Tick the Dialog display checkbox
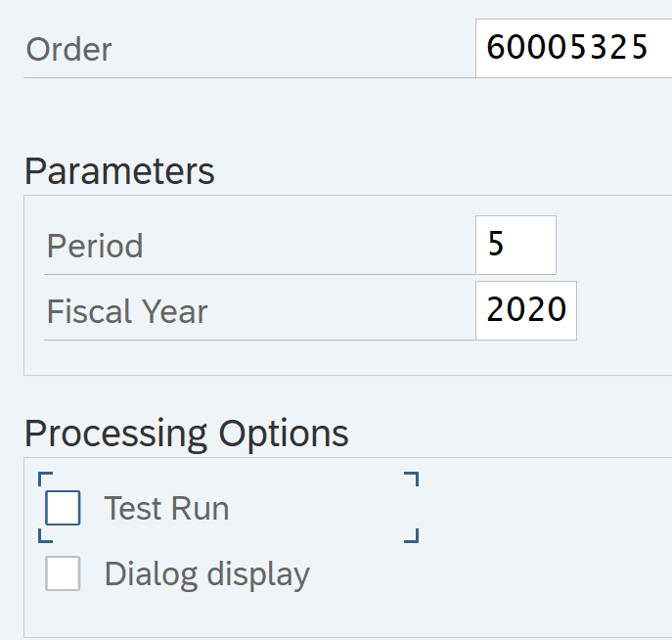Image resolution: width=672 pixels, height=640 pixels. pyautogui.click(x=63, y=573)
